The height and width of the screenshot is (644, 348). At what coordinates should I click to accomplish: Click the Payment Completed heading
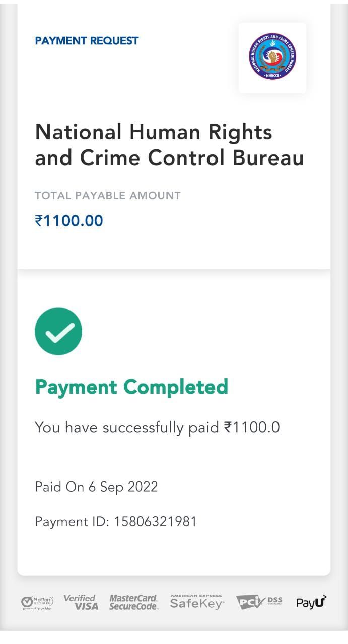131,387
